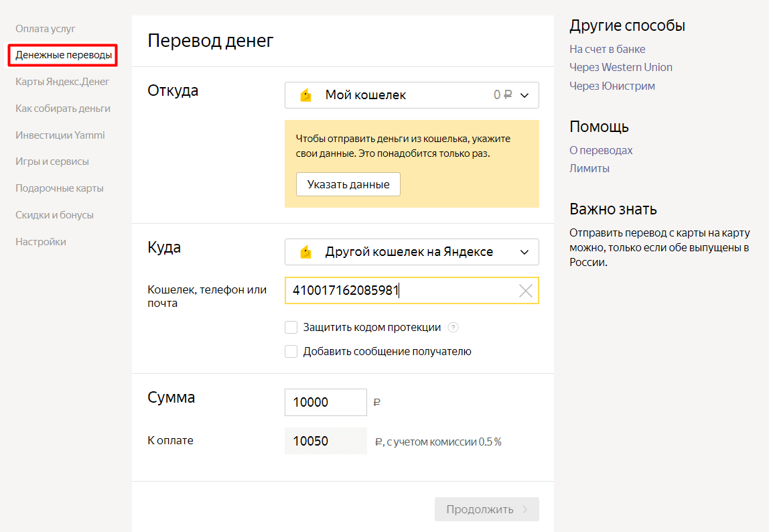Open Скидки и бонусы
This screenshot has width=769, height=532.
pos(54,215)
